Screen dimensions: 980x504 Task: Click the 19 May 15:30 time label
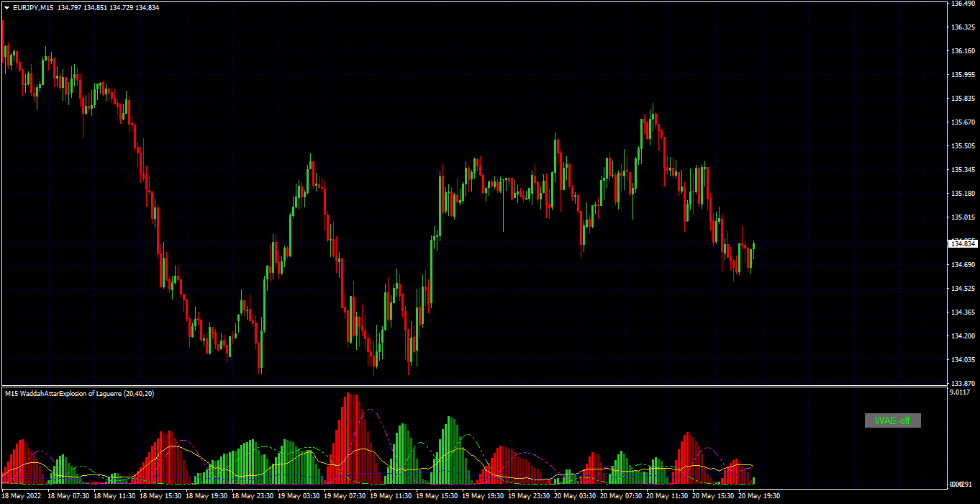[437, 496]
